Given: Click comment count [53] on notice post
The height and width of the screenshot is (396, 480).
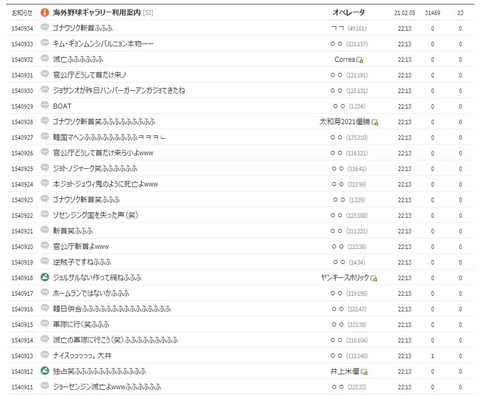Looking at the screenshot, I should coord(148,13).
